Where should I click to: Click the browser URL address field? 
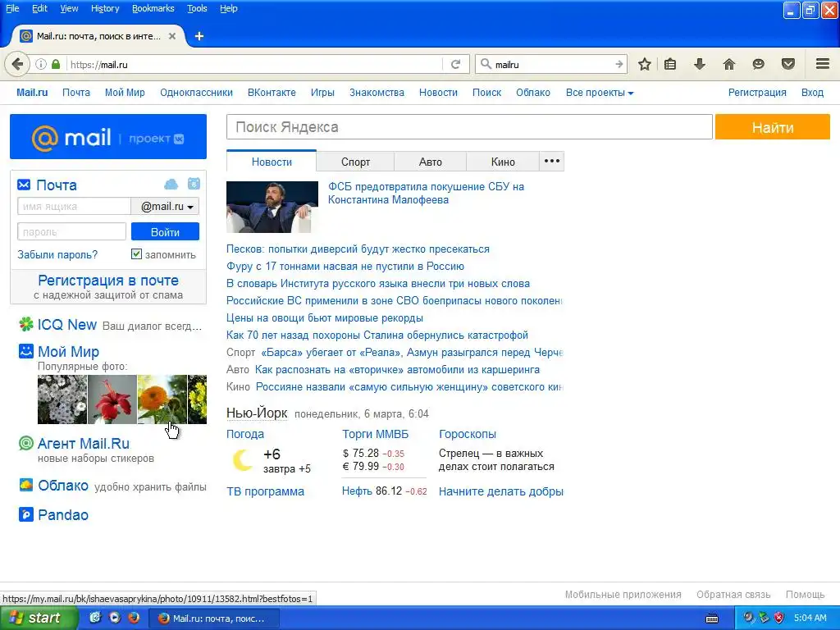click(254, 64)
